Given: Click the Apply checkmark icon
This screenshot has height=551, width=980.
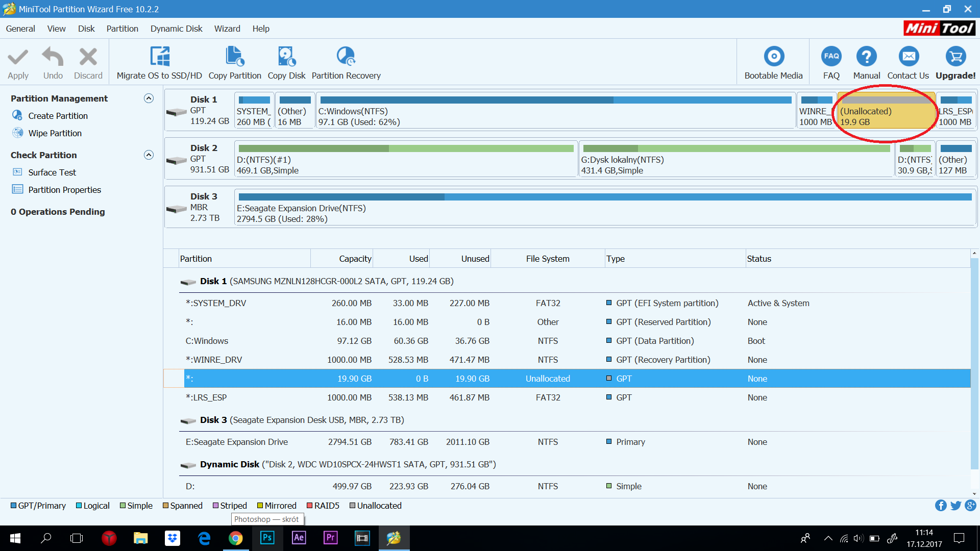Looking at the screenshot, I should coord(18,57).
